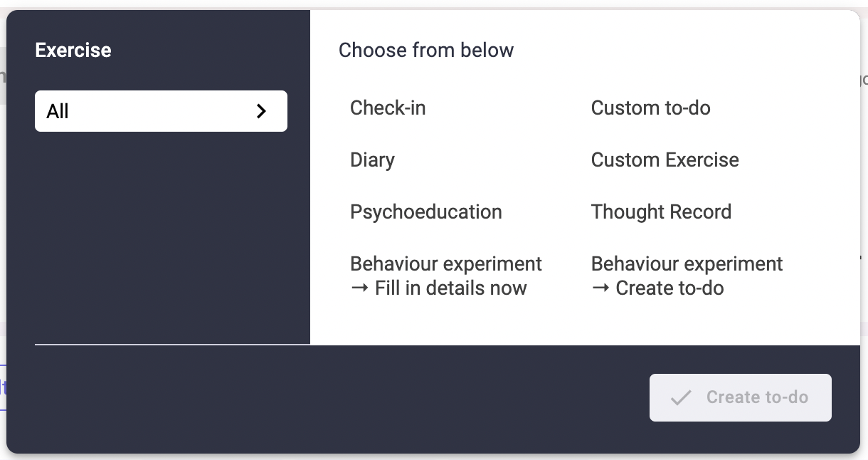868x460 pixels.
Task: Select the All exercise category
Action: pyautogui.click(x=161, y=111)
